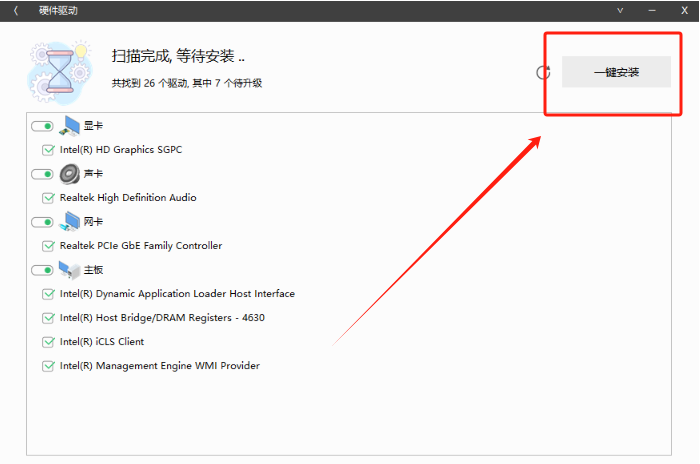Uncheck Realtek High Definition Audio checkbox

[x=48, y=198]
